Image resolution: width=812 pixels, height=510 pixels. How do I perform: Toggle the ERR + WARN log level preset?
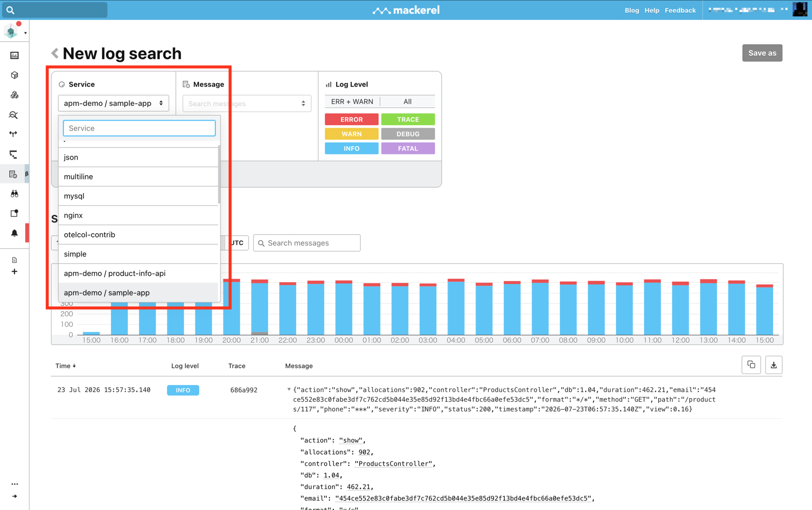[352, 102]
